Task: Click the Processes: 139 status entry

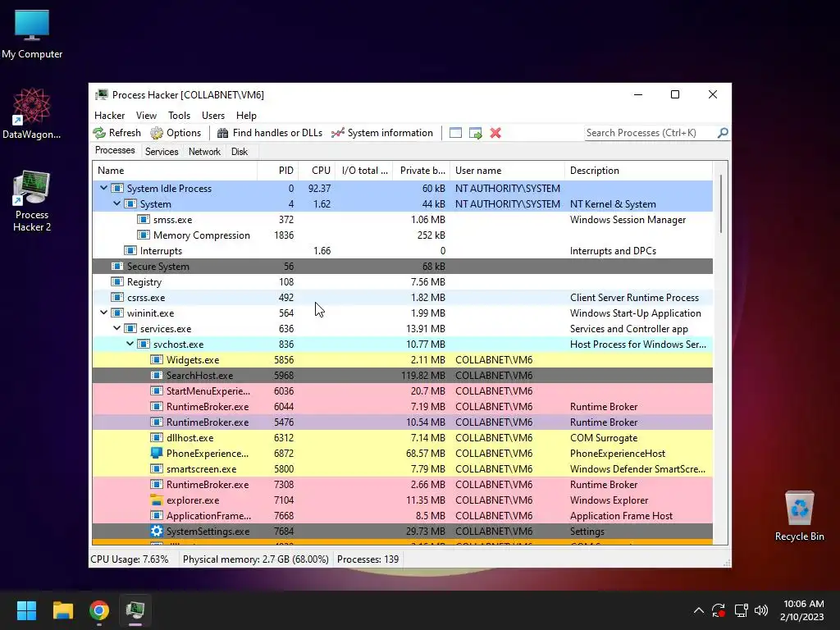Action: point(368,559)
